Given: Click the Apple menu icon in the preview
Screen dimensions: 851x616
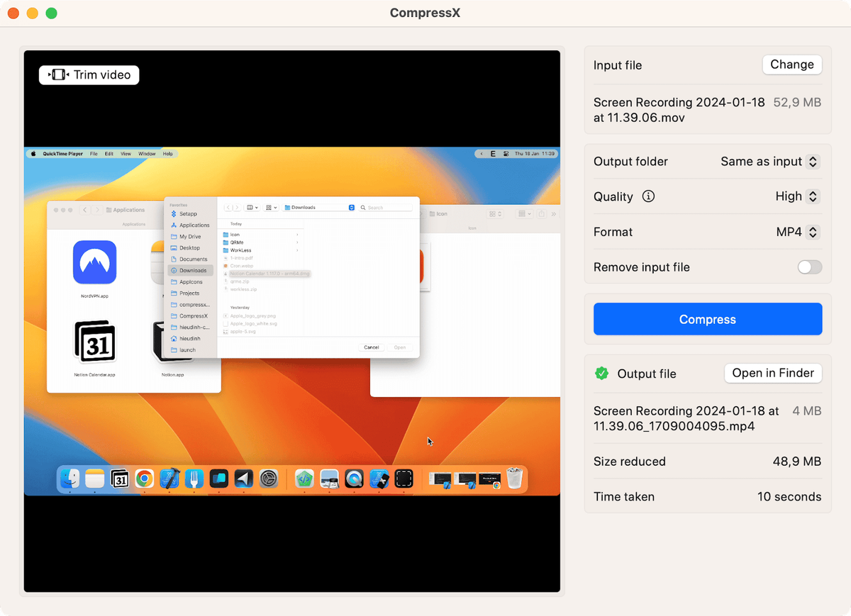Looking at the screenshot, I should click(x=32, y=154).
